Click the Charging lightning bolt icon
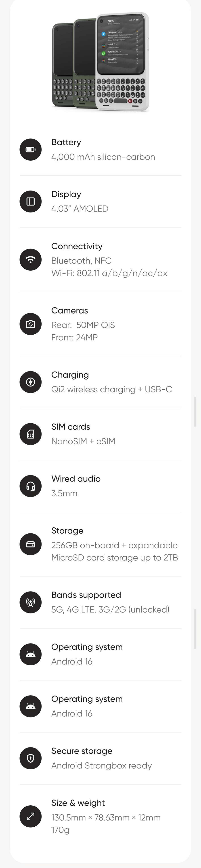 coord(30,382)
